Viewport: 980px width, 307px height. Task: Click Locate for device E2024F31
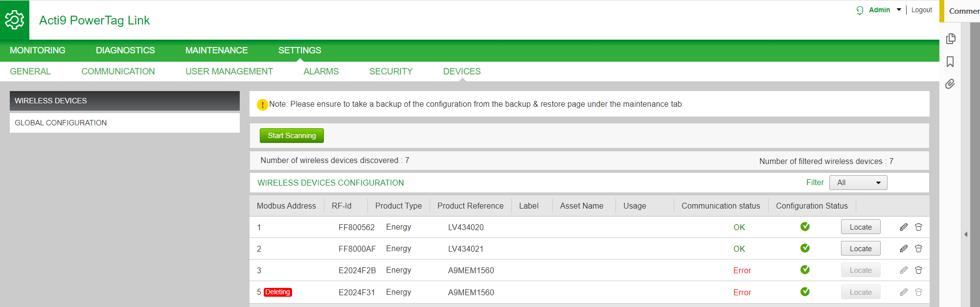[861, 292]
